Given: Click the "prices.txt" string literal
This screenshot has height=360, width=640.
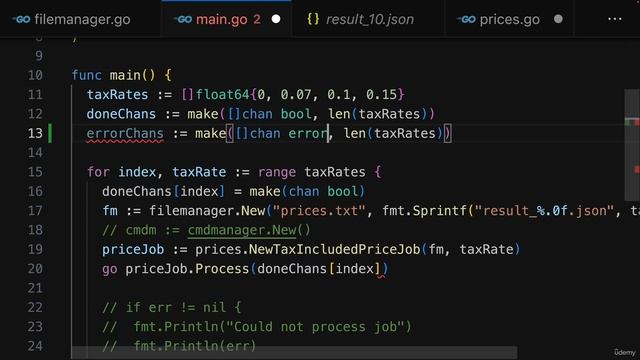Looking at the screenshot, I should point(319,211).
